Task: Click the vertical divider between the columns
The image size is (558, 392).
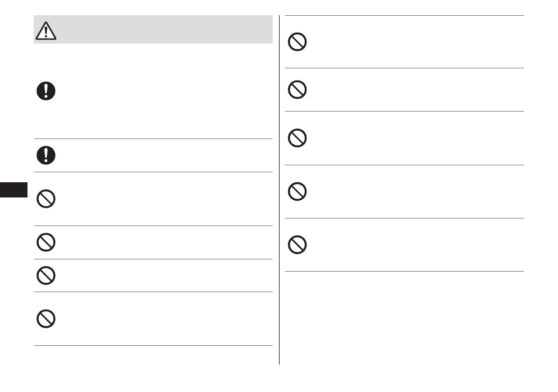Action: pos(280,190)
